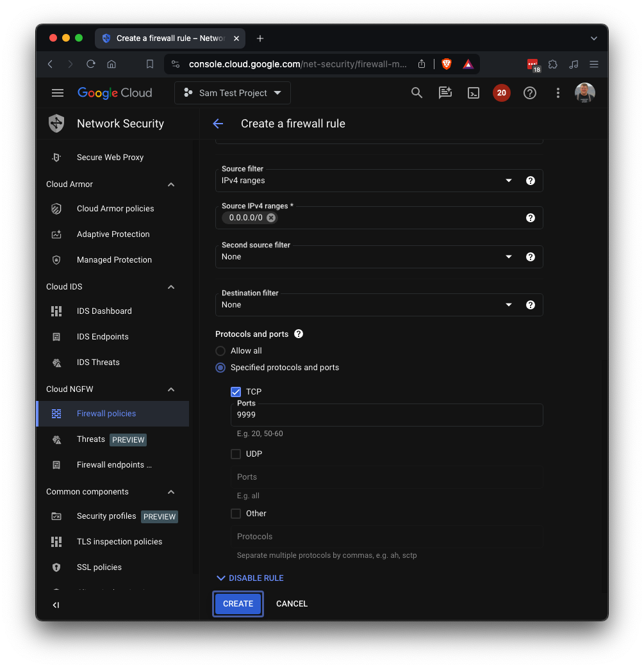Open the three-dot settings menu in header
Image resolution: width=644 pixels, height=668 pixels.
557,93
